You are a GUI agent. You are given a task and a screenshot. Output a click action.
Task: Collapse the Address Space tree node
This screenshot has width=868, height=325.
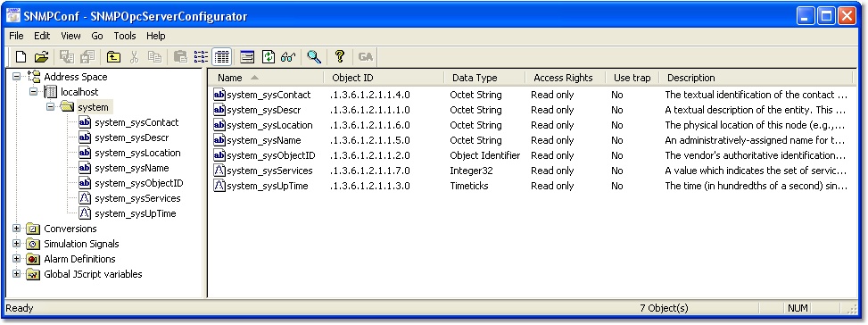17,77
